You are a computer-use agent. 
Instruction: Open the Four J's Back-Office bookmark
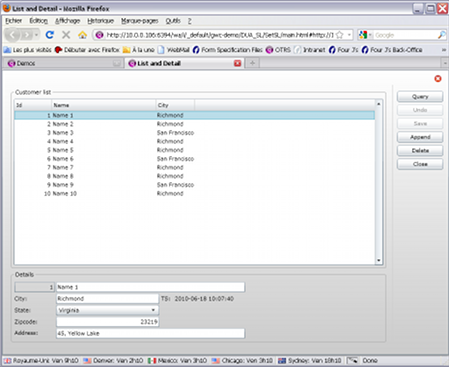392,50
